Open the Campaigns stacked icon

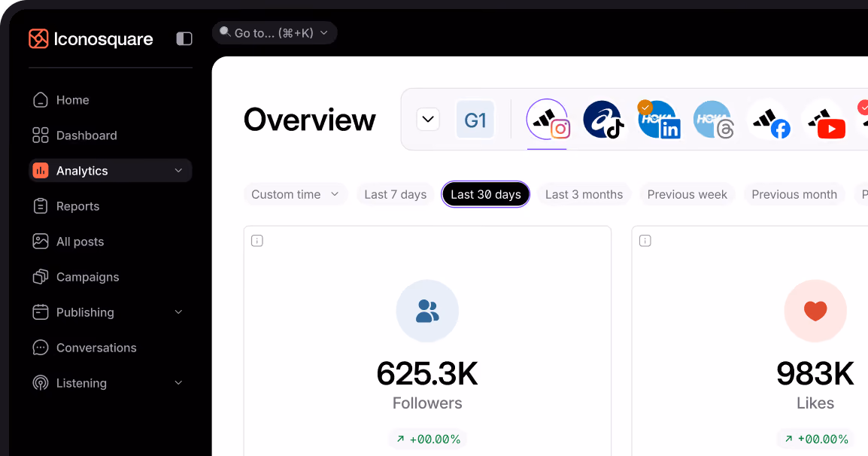click(41, 277)
